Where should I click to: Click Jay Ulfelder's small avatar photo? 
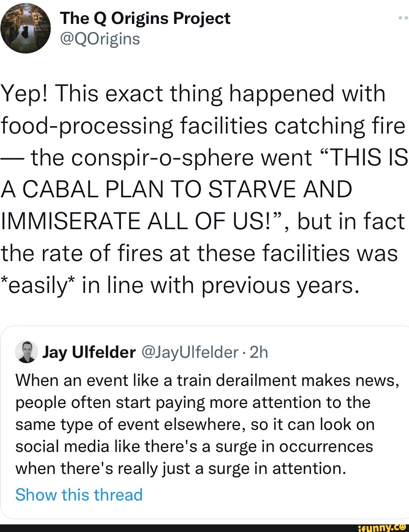click(x=27, y=352)
